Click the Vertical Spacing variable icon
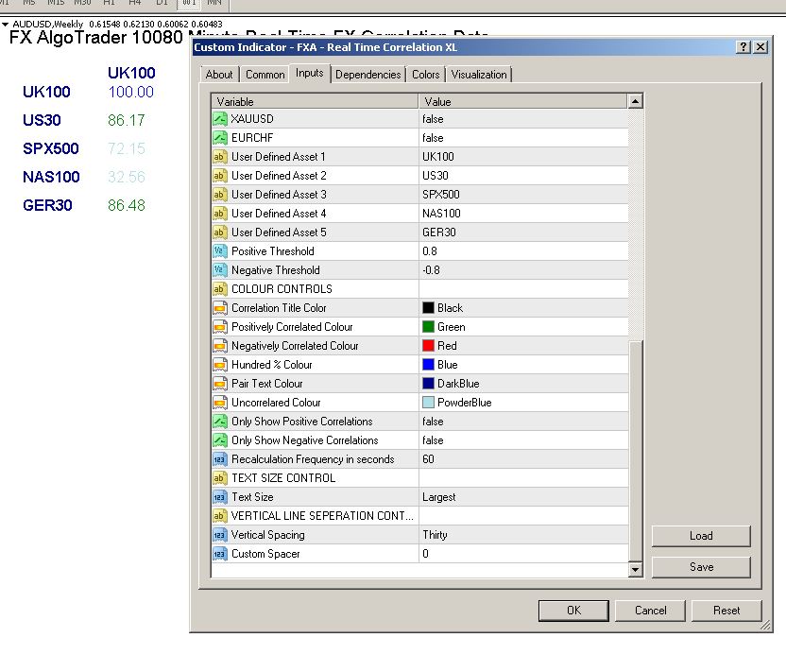 [x=219, y=535]
